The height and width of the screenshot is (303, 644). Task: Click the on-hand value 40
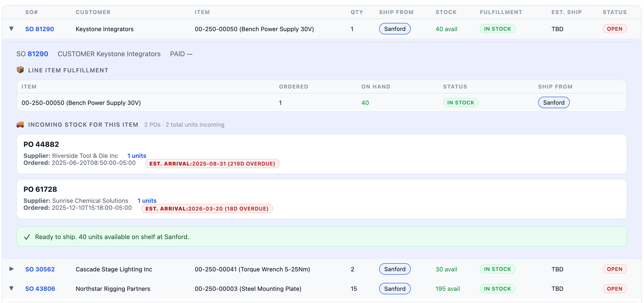[365, 103]
